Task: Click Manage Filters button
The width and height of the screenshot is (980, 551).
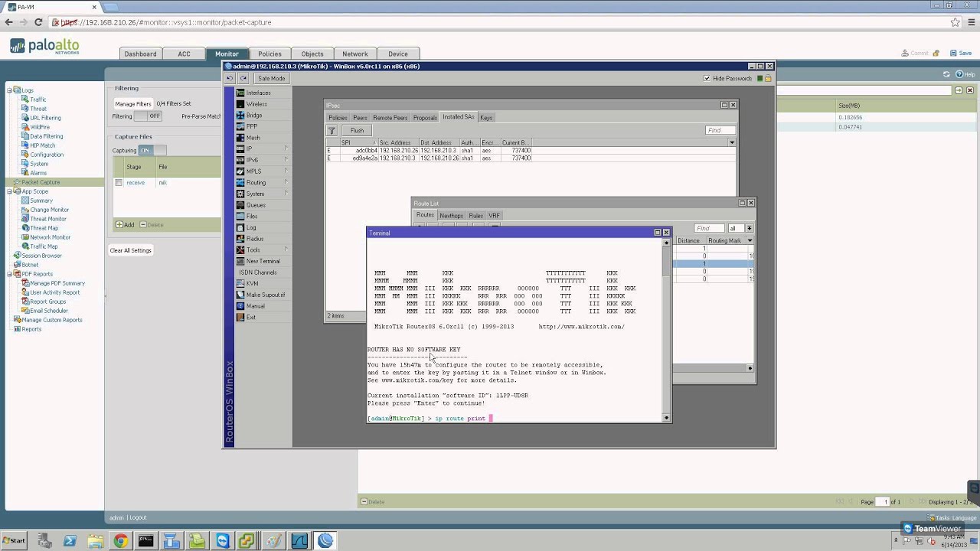Action: [x=133, y=104]
